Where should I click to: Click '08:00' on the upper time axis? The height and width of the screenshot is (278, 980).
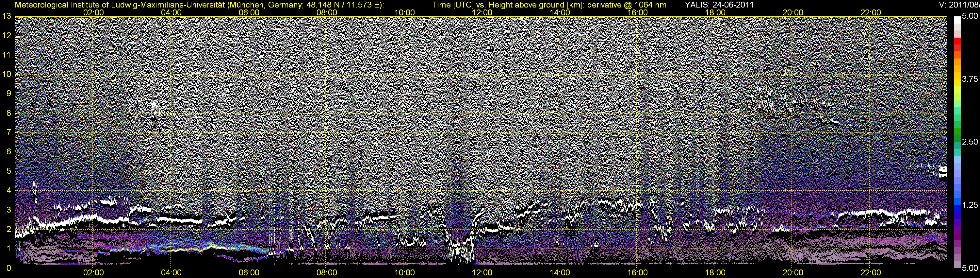327,12
